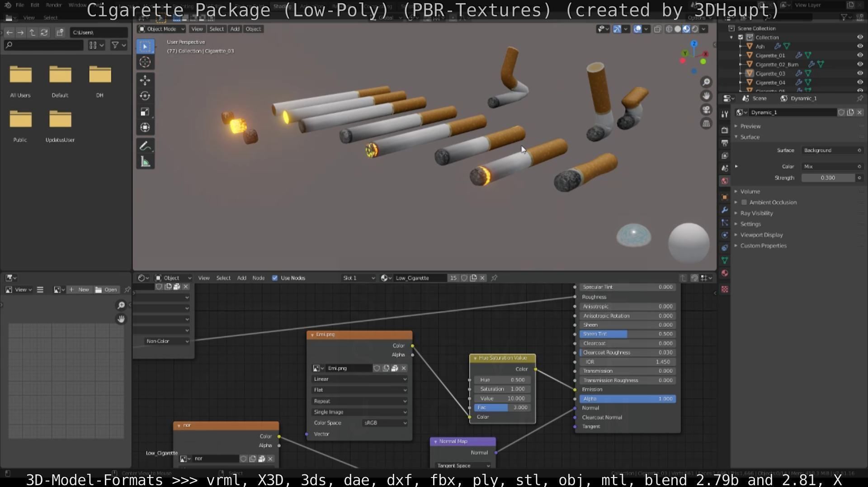Open the File menu
Image resolution: width=868 pixels, height=487 pixels.
click(x=20, y=5)
